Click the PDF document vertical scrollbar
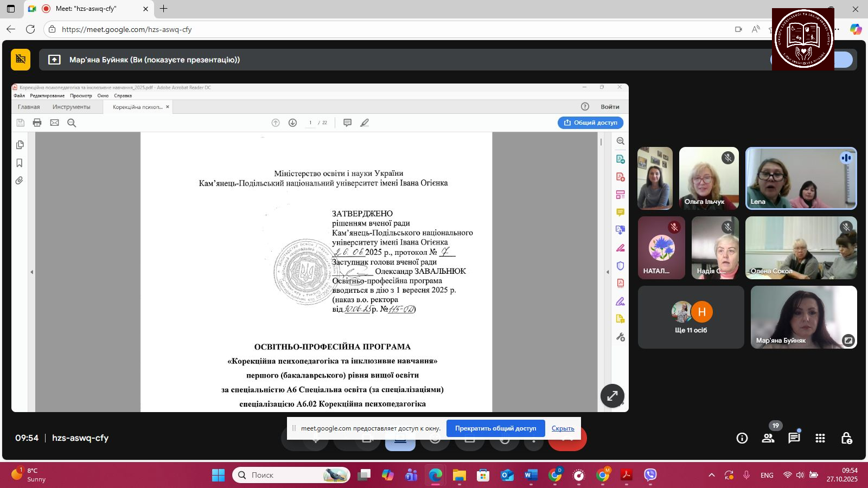868x488 pixels. 601,142
